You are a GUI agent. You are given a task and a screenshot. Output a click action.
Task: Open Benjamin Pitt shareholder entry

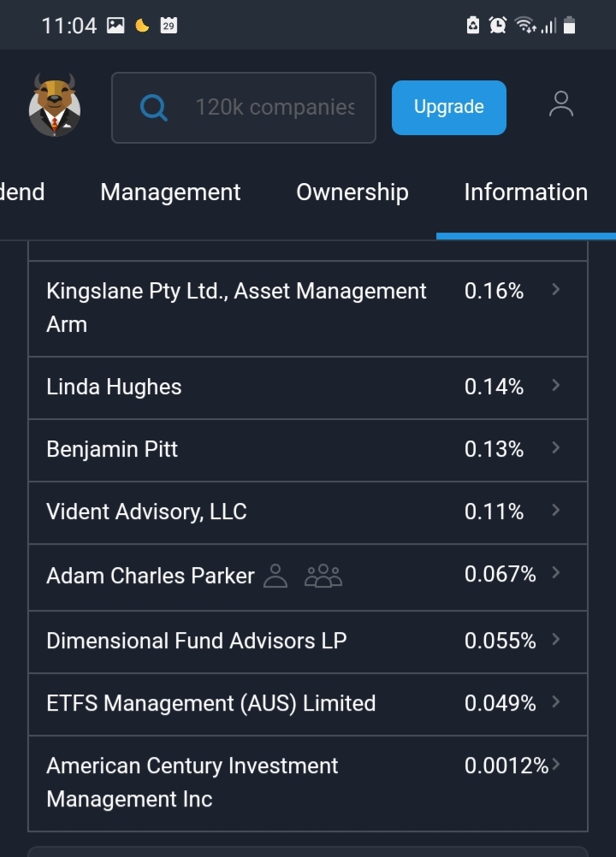click(308, 451)
